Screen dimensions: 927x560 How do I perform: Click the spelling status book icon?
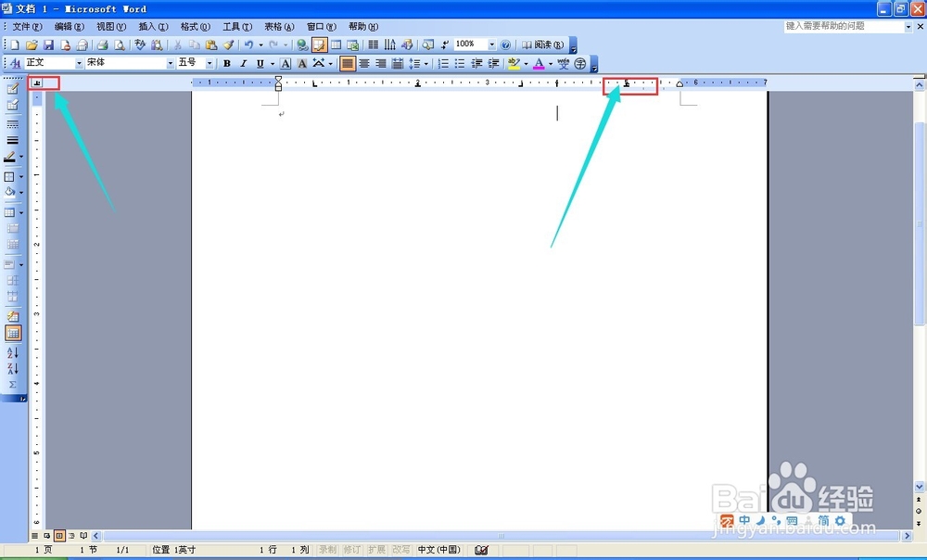pyautogui.click(x=481, y=550)
